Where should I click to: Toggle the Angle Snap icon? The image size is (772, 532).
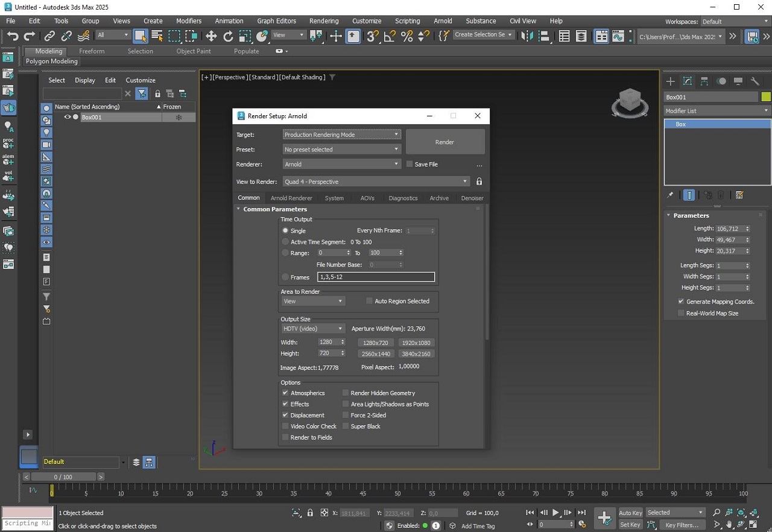click(390, 36)
